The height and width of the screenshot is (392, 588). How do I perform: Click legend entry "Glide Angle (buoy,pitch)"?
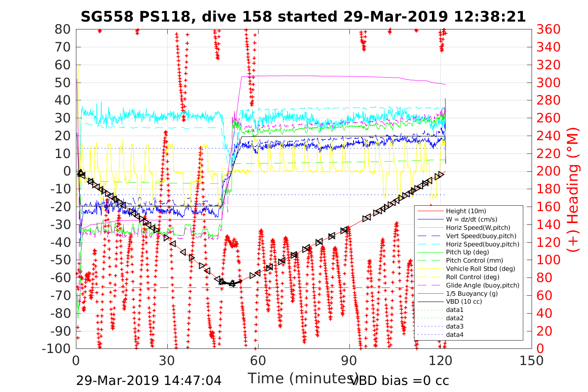click(x=483, y=285)
